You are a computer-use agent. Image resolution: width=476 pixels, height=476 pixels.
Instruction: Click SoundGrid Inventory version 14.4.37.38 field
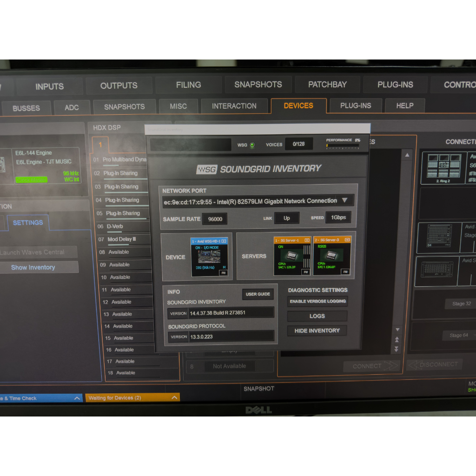(x=231, y=313)
